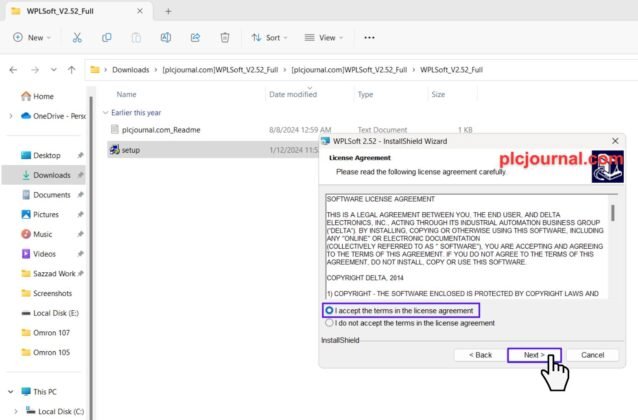Select I accept the terms radio button
The image size is (638, 420).
tap(330, 310)
